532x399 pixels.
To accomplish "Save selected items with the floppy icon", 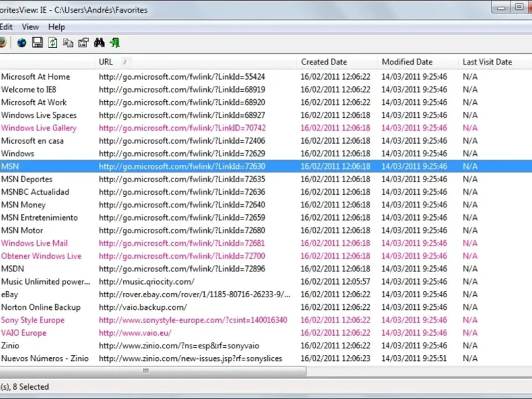I will (37, 43).
